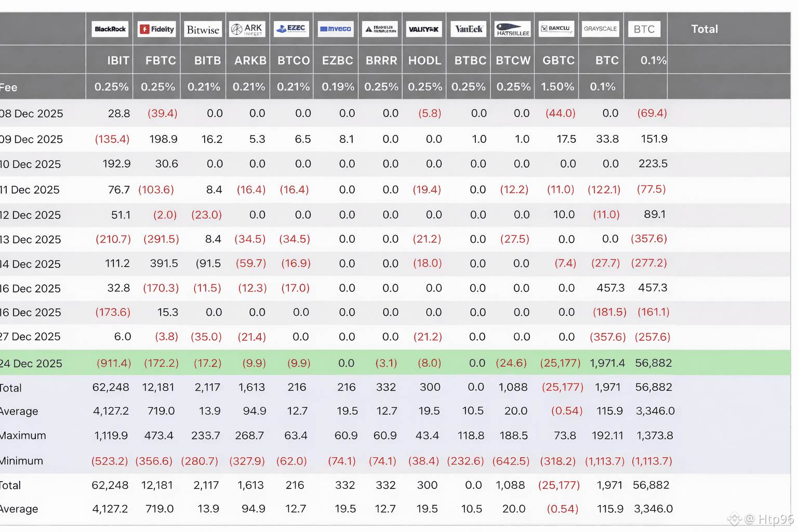
Task: Select the 192.9 value
Action: click(116, 164)
